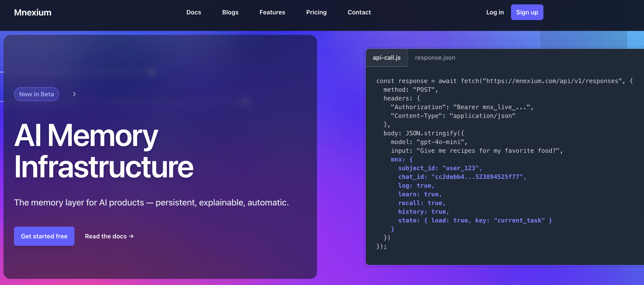Click the chevron arrow next to Now in Beta
Image resolution: width=644 pixels, height=285 pixels.
click(74, 94)
